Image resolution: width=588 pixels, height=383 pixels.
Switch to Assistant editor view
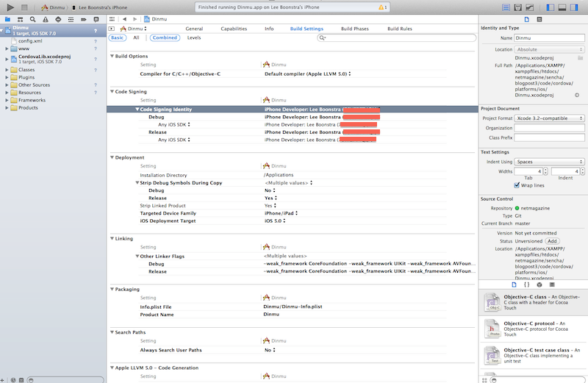[x=518, y=7]
